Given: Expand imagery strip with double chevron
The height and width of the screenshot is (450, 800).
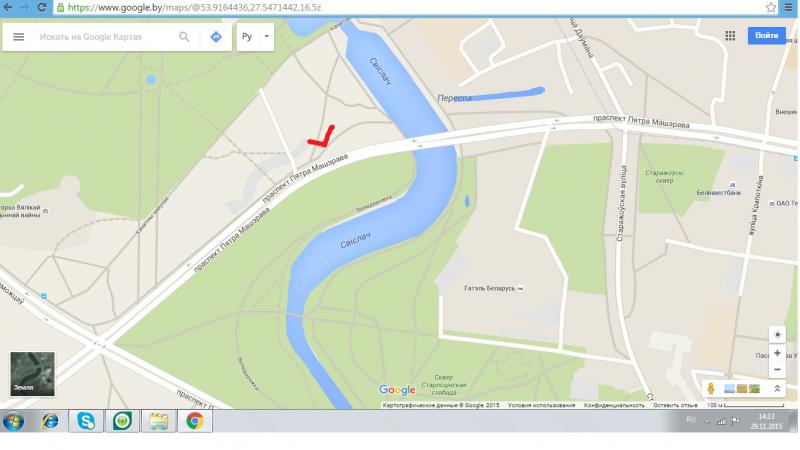Looking at the screenshot, I should [777, 389].
